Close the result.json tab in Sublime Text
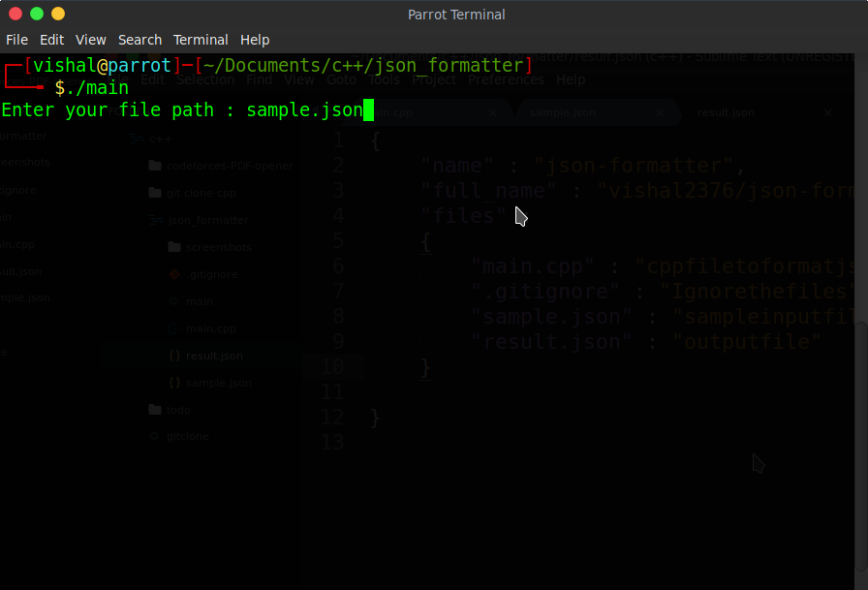The image size is (868, 590). [827, 113]
